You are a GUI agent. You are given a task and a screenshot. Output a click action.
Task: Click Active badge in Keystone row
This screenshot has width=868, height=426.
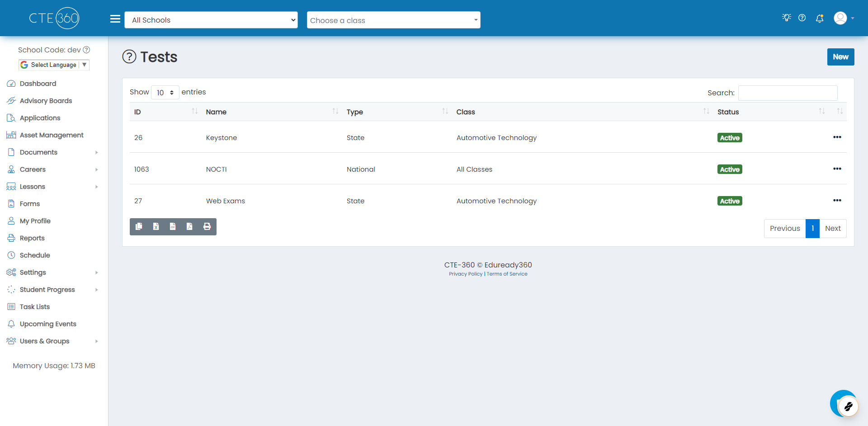pyautogui.click(x=730, y=138)
